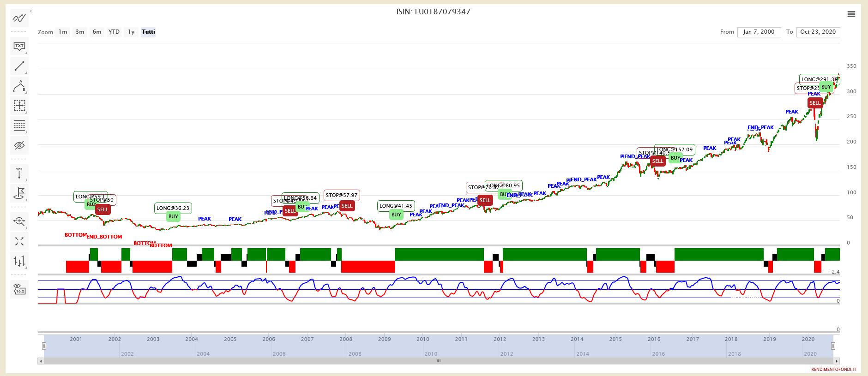
Task: Click the 6m zoom button
Action: coord(97,32)
